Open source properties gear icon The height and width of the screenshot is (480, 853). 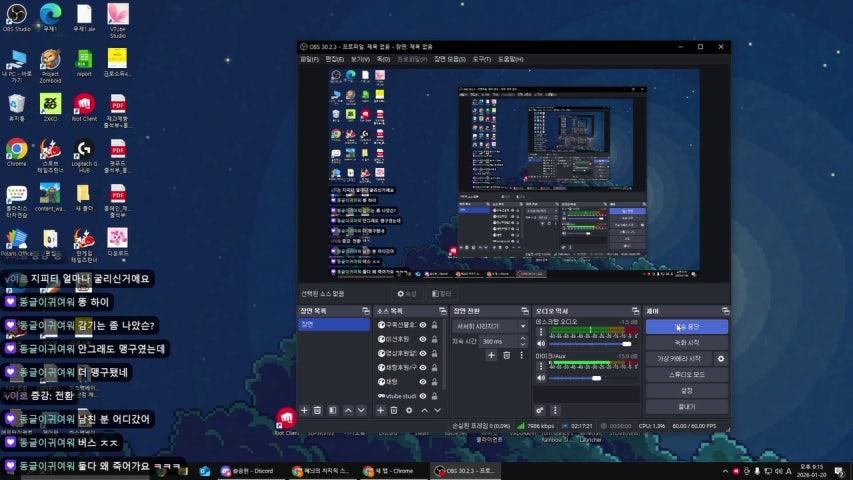pos(409,410)
